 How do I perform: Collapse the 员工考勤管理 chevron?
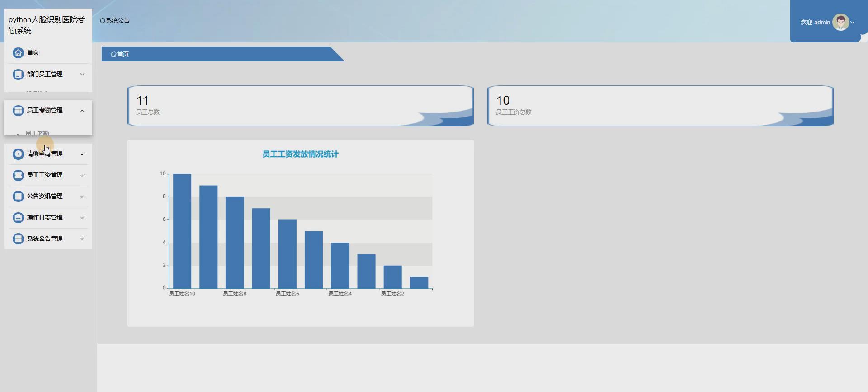pyautogui.click(x=82, y=111)
